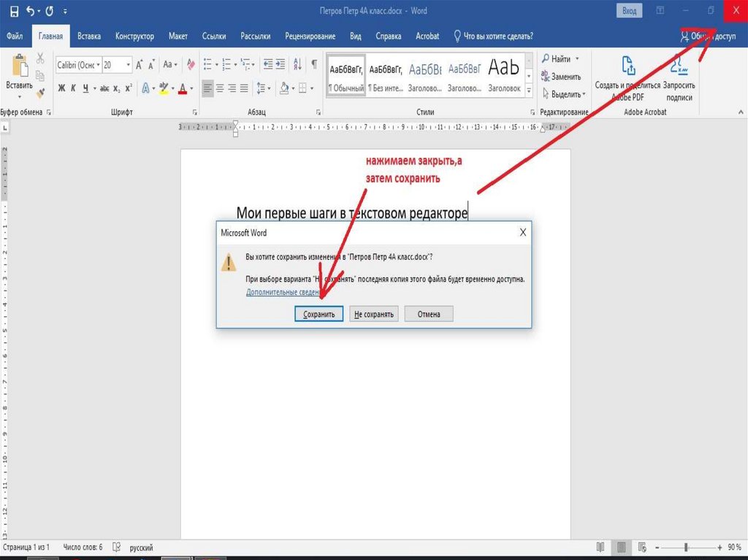Open the Абзац dialog launcher
This screenshot has height=560, width=748.
tap(318, 112)
